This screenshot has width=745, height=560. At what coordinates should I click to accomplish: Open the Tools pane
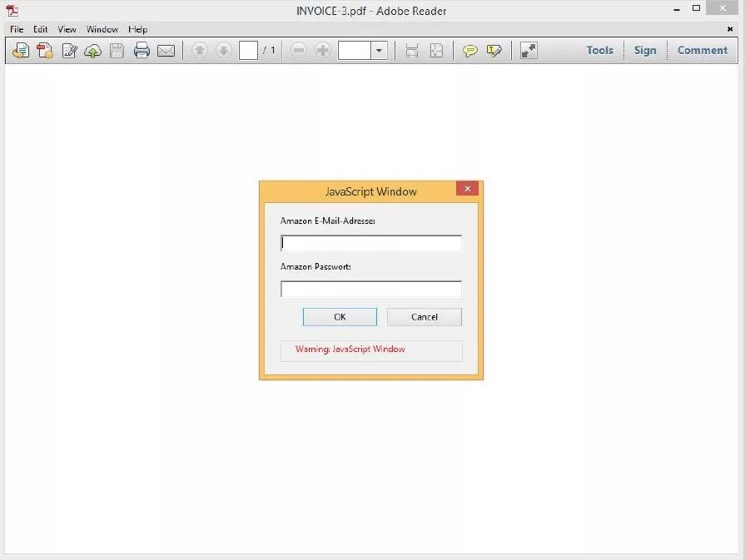[599, 50]
